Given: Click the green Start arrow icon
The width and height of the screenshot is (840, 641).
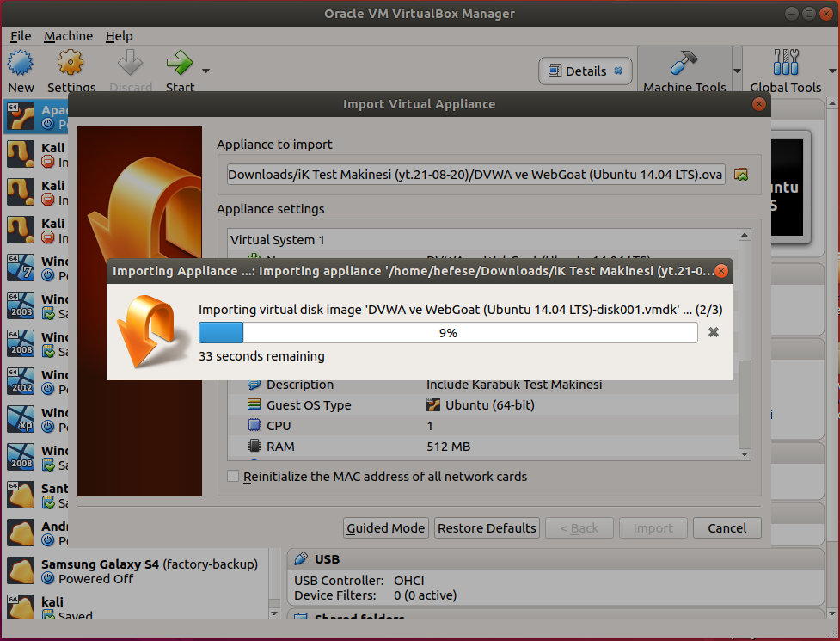Looking at the screenshot, I should point(180,63).
